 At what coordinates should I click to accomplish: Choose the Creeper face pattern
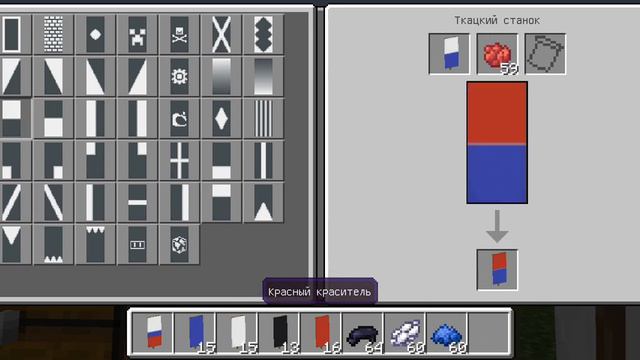[x=138, y=34]
